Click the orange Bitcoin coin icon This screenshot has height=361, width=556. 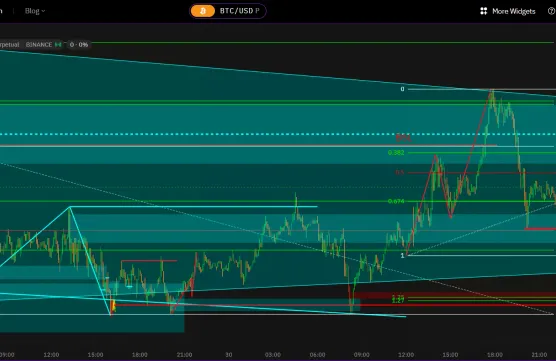pyautogui.click(x=203, y=11)
